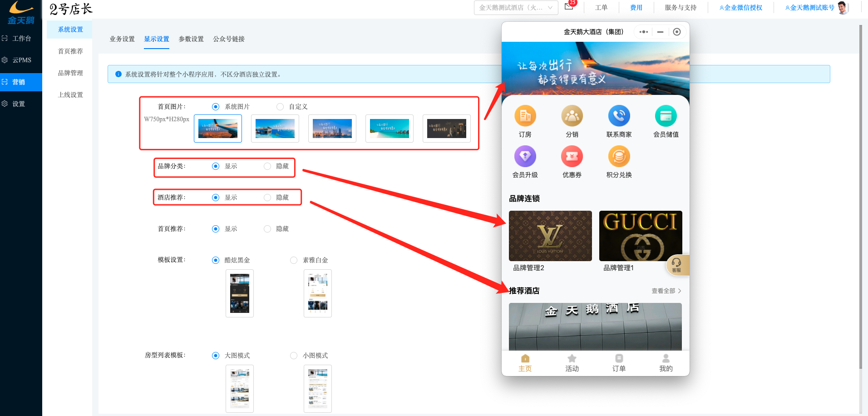Choose the 酷炫黑金 template radio
Image resolution: width=868 pixels, height=416 pixels.
point(216,260)
